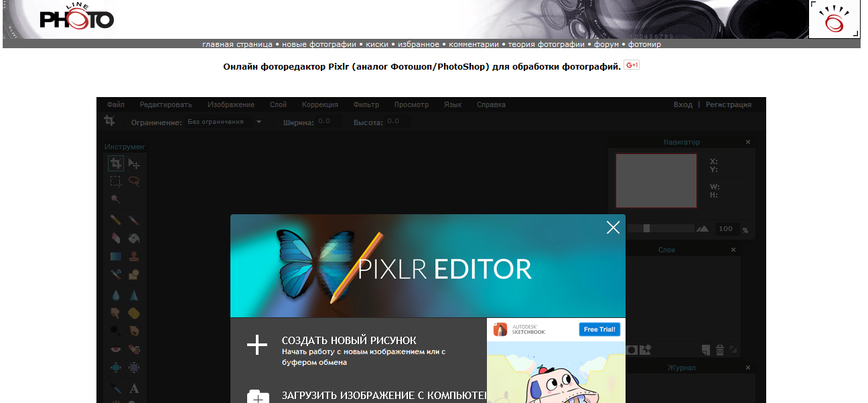
Task: Select the Type text tool
Action: (x=134, y=389)
